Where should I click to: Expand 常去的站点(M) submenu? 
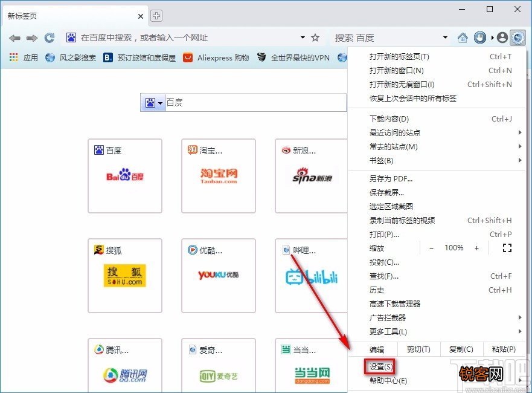pyautogui.click(x=437, y=147)
